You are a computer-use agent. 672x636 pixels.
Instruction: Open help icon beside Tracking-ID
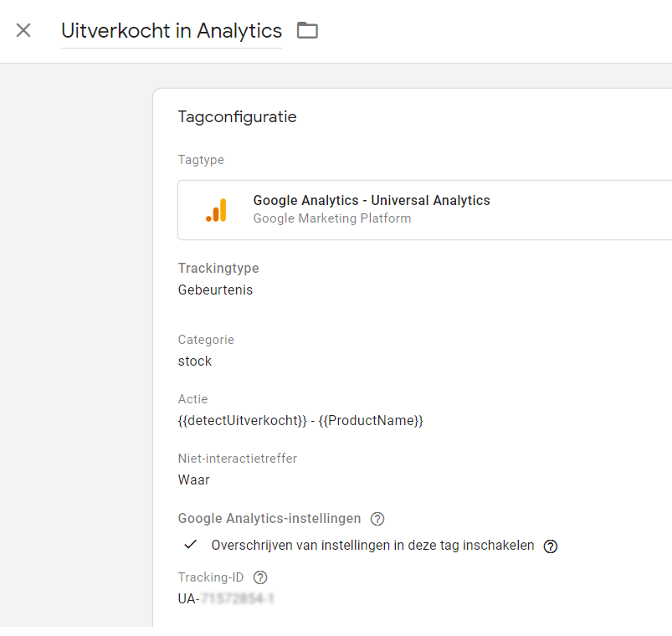click(260, 577)
